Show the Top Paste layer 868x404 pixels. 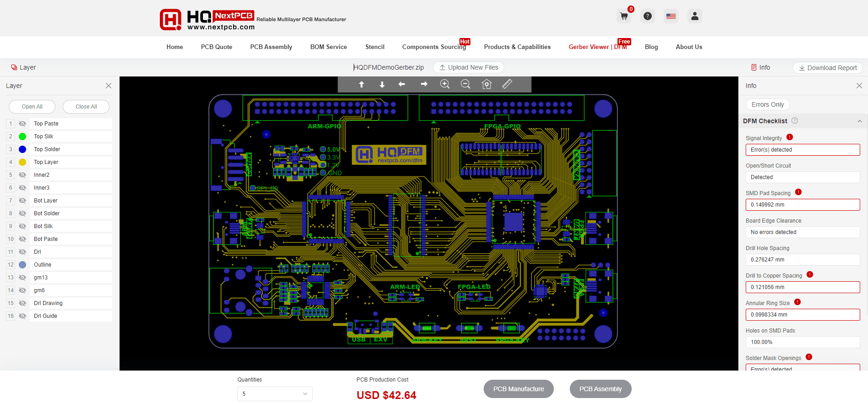point(22,124)
